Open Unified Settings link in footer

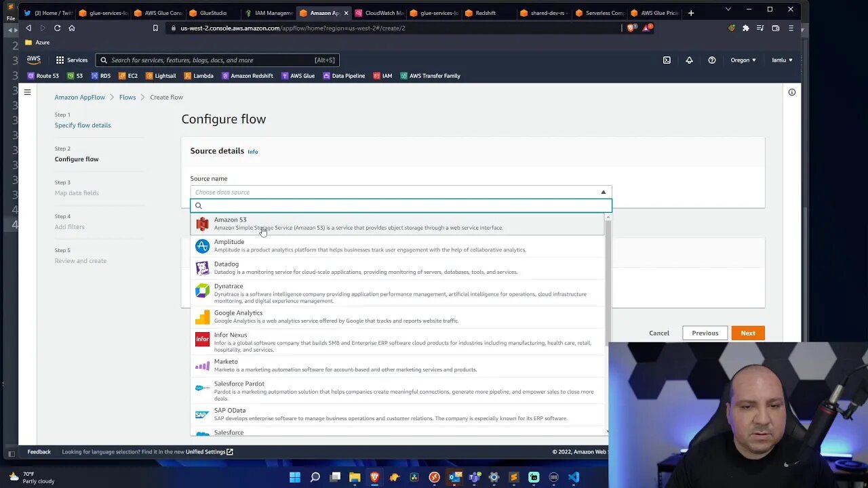pyautogui.click(x=209, y=451)
